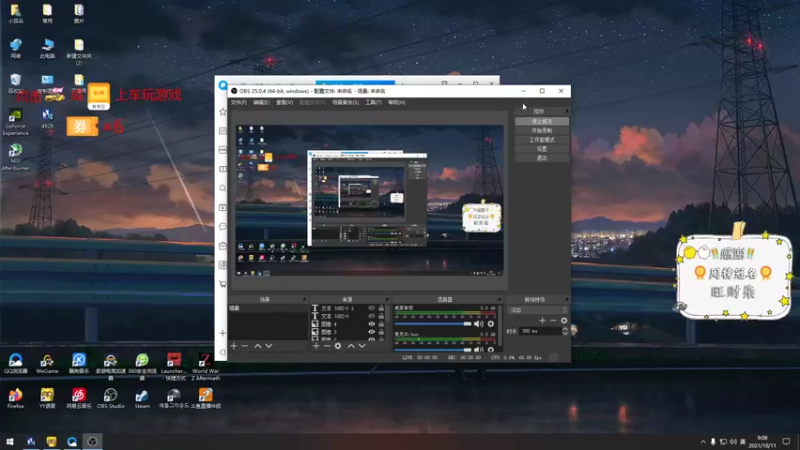Open the Edit menu in OBS
This screenshot has height=450, width=800.
(261, 103)
